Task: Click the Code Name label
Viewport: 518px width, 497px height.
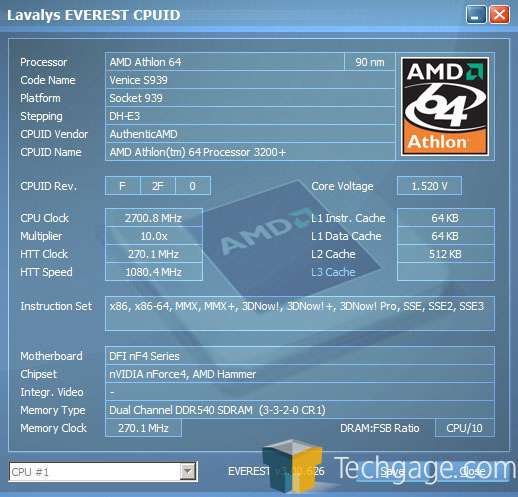Action: pyautogui.click(x=48, y=80)
